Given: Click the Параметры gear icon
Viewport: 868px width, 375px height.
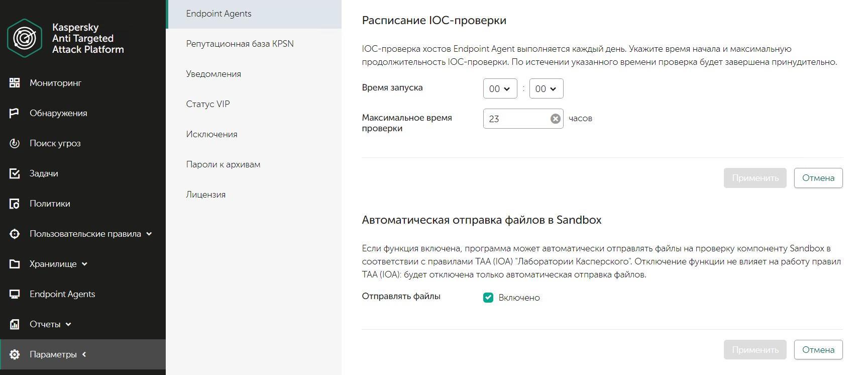Looking at the screenshot, I should tap(15, 354).
